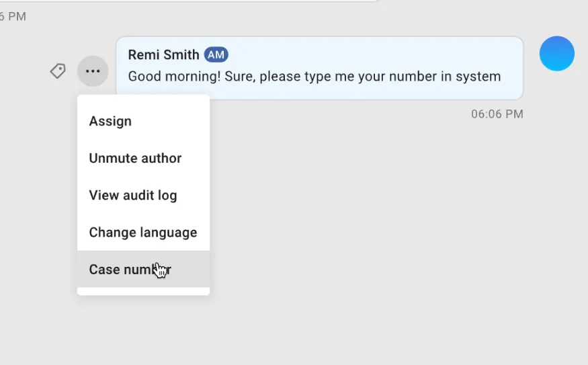Open the three-dot more options button
This screenshot has height=365, width=588.
pos(93,71)
